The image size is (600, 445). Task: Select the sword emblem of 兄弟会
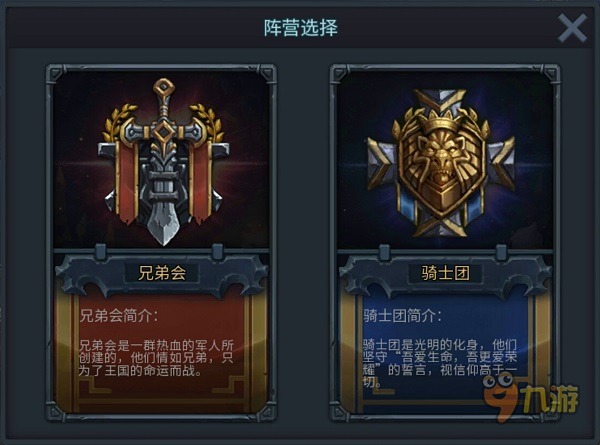[x=163, y=161]
